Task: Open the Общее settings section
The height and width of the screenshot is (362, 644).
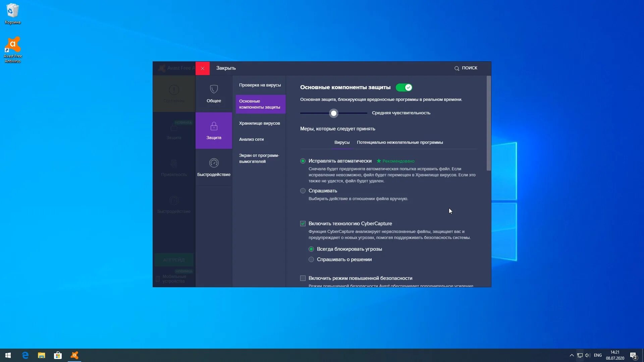Action: click(214, 94)
